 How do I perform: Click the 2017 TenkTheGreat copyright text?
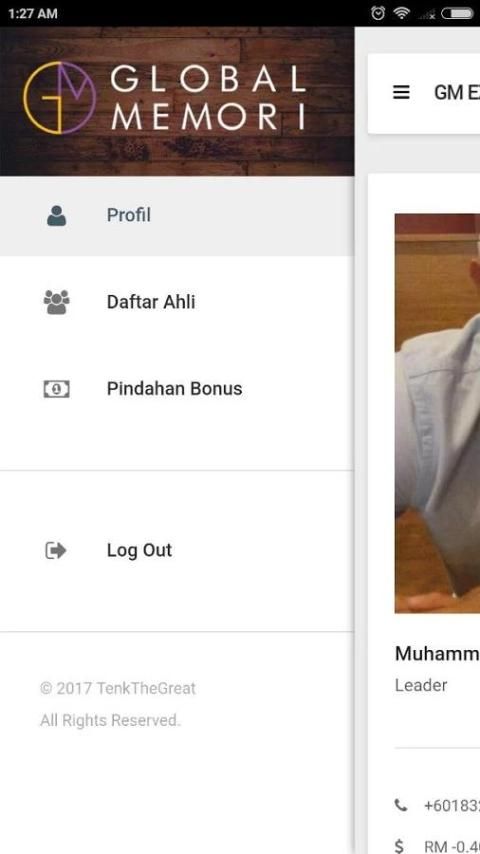pos(118,688)
